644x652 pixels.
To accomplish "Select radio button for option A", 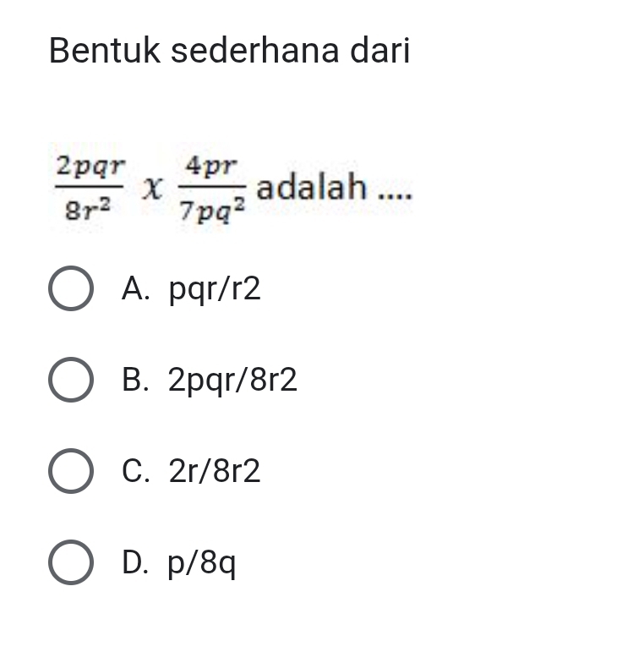I will coord(70,290).
